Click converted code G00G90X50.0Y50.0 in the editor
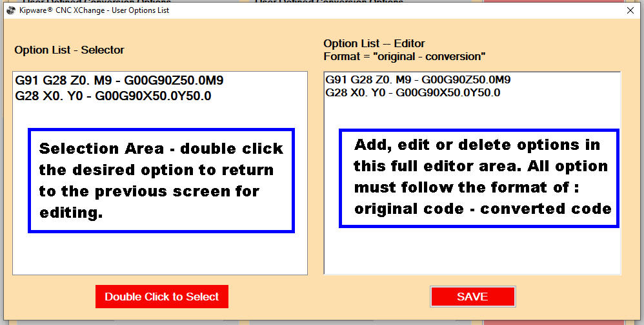The width and height of the screenshot is (644, 325). pyautogui.click(x=448, y=92)
